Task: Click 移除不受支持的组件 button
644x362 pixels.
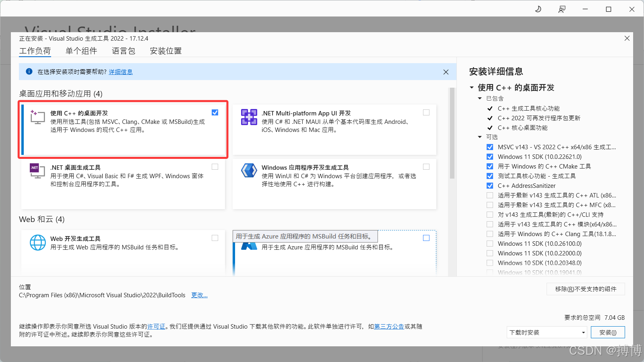Action: point(586,289)
